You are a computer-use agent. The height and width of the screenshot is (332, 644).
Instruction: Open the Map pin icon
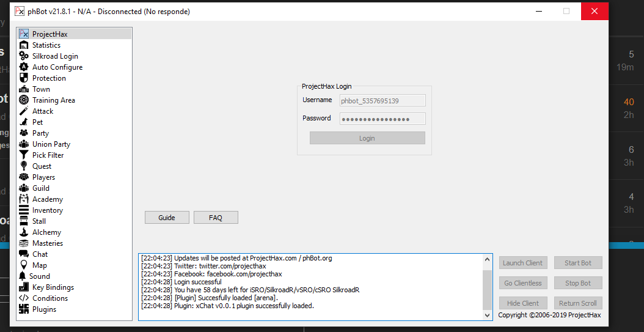click(24, 265)
